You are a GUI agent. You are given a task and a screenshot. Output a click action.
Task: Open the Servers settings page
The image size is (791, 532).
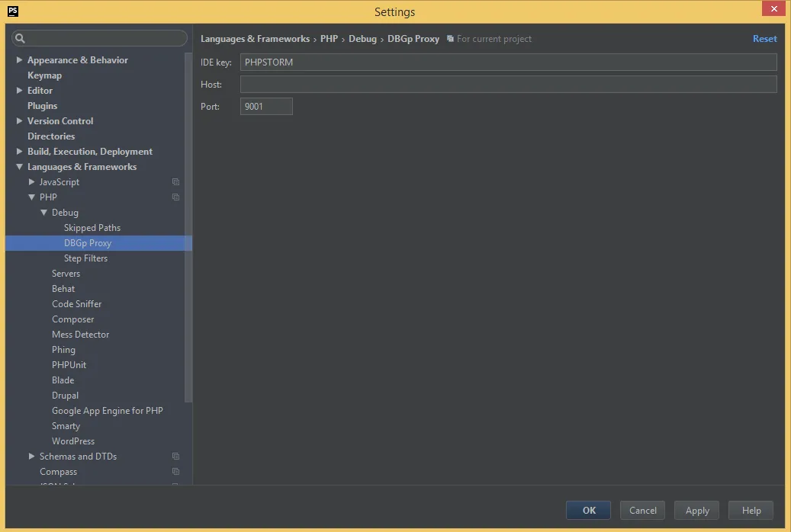[66, 274]
